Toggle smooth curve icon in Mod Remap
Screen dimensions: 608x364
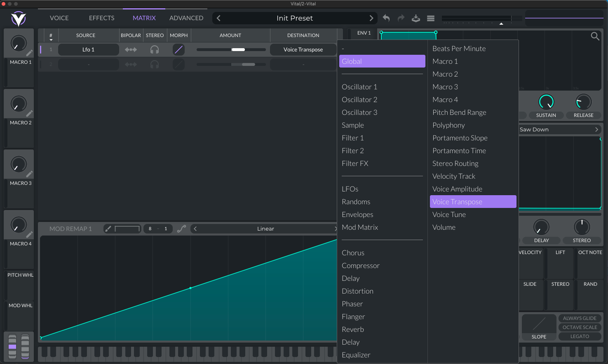pos(181,229)
